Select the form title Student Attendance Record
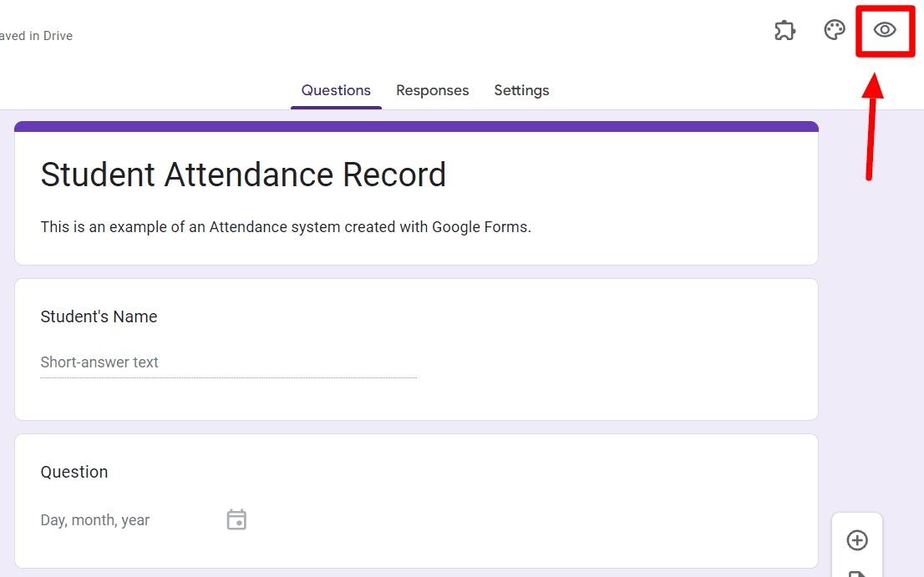924x577 pixels. 243,175
